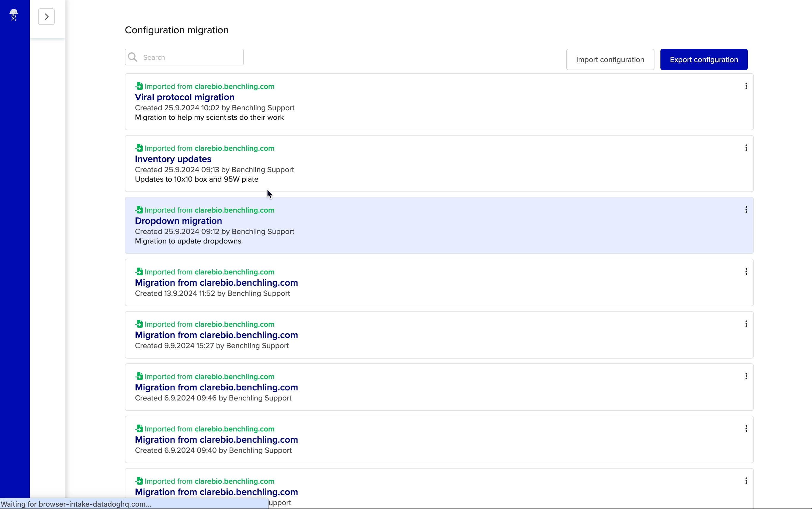Open the Dropdown migration record
Image resolution: width=812 pixels, height=509 pixels.
pyautogui.click(x=178, y=221)
